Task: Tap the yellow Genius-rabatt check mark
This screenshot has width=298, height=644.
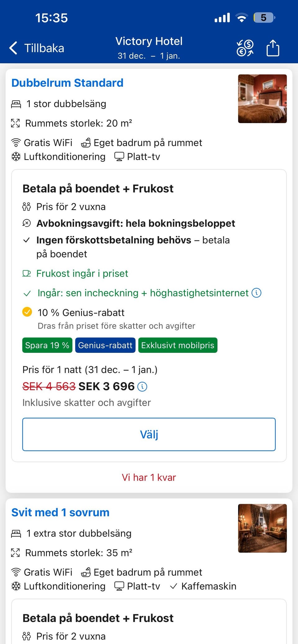Action: [x=27, y=312]
